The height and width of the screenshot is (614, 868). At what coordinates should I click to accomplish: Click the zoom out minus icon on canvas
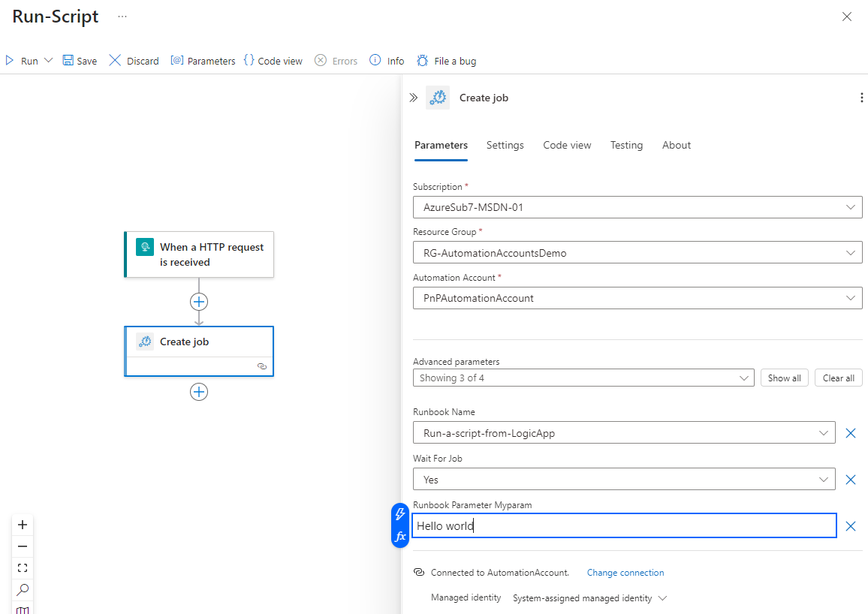click(x=23, y=546)
